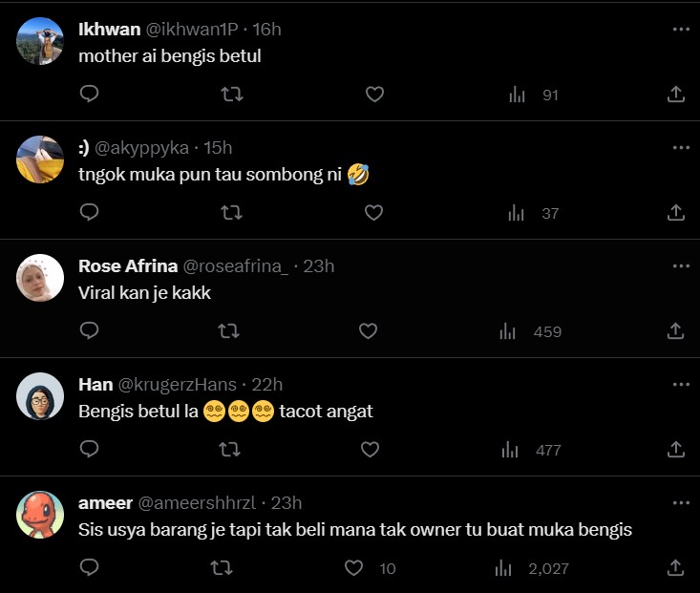The width and height of the screenshot is (700, 593).
Task: Reply to Han's tweet
Action: coord(89,450)
